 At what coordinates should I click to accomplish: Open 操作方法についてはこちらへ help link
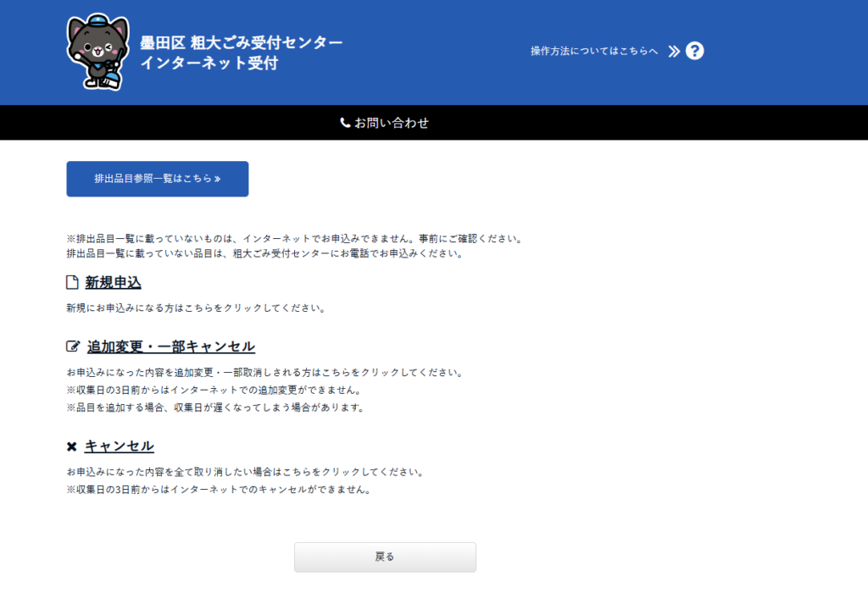[594, 51]
